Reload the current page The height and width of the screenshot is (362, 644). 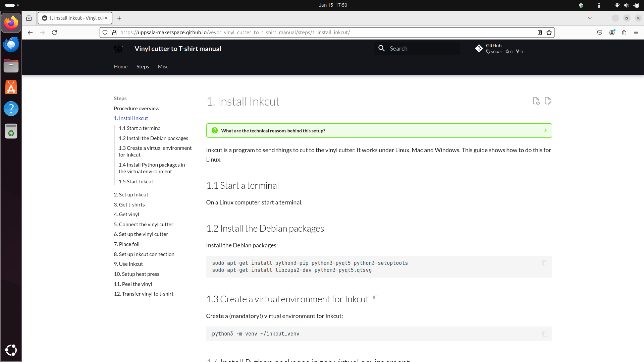(x=54, y=33)
